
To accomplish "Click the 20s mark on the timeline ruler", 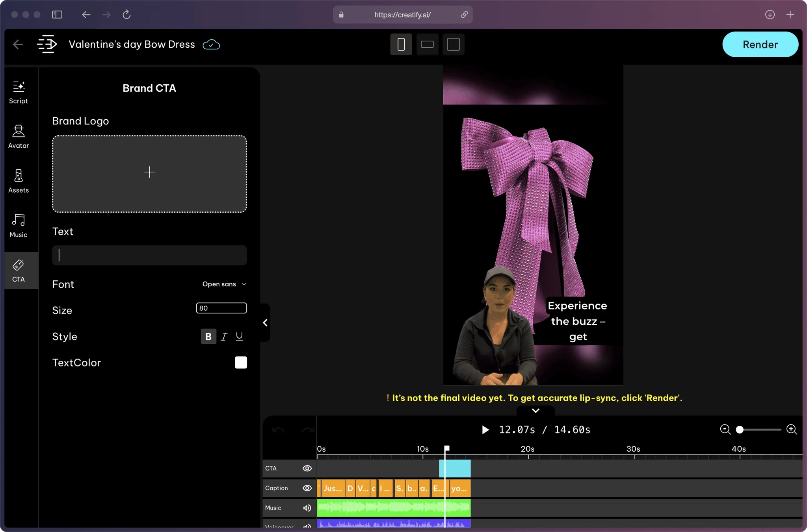I will (528, 449).
